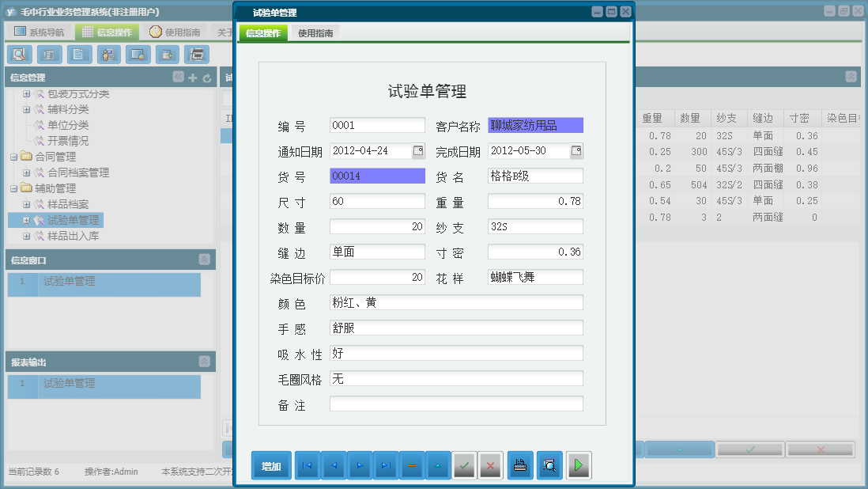Click the 增加 button to add a record
The height and width of the screenshot is (489, 868).
(271, 465)
